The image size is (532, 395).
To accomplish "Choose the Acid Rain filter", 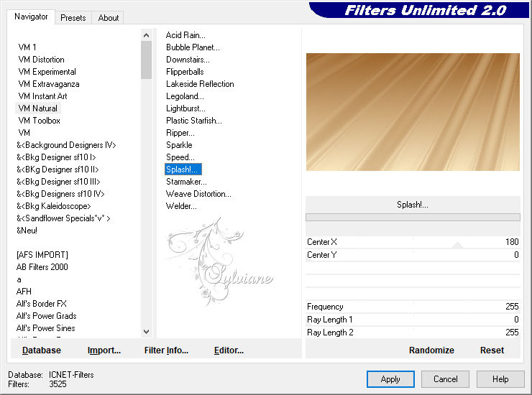I will click(185, 35).
